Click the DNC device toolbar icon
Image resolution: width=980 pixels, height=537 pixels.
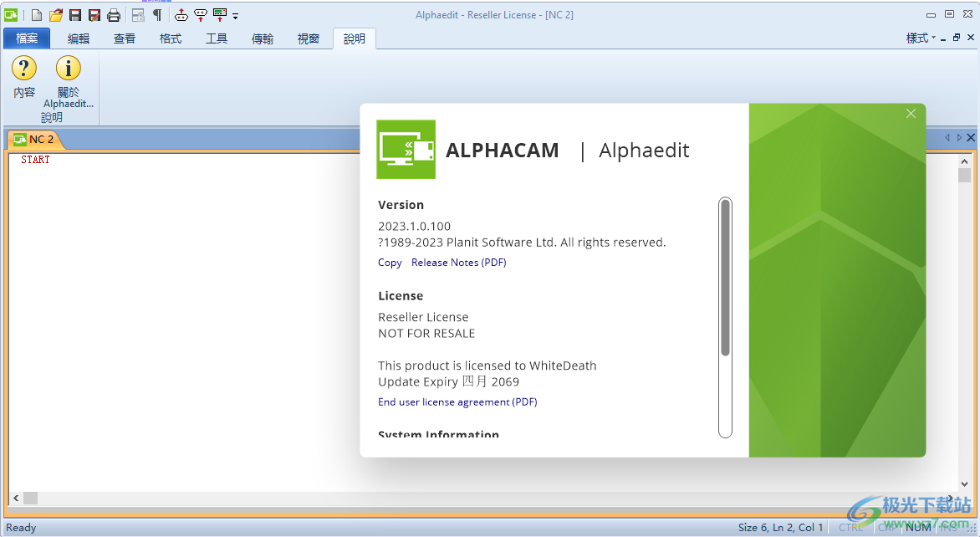pyautogui.click(x=220, y=14)
